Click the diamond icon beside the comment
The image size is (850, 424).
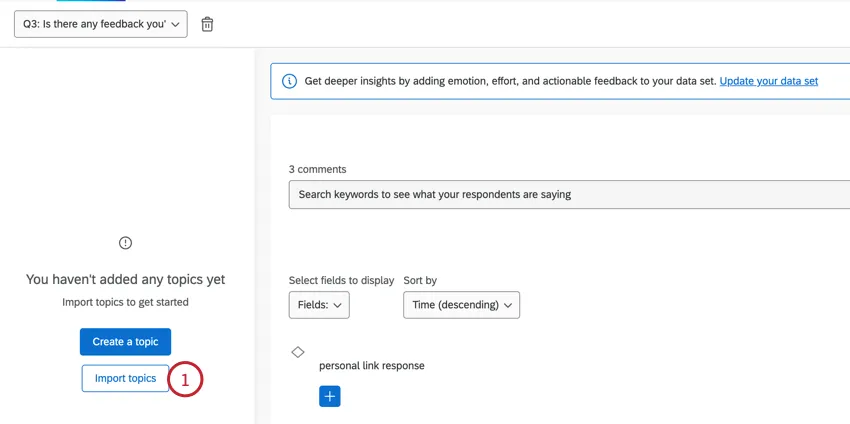click(x=298, y=352)
